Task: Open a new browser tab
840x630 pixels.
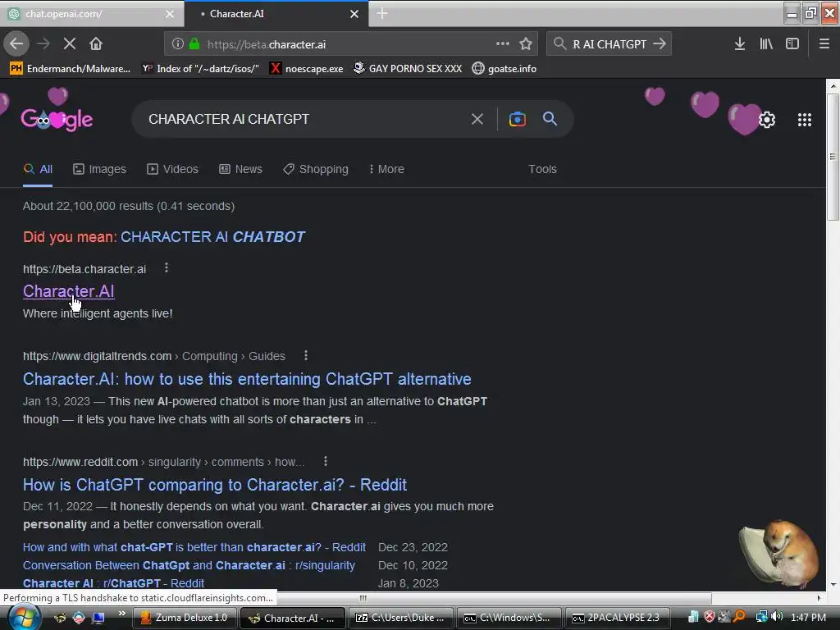Action: click(x=382, y=13)
